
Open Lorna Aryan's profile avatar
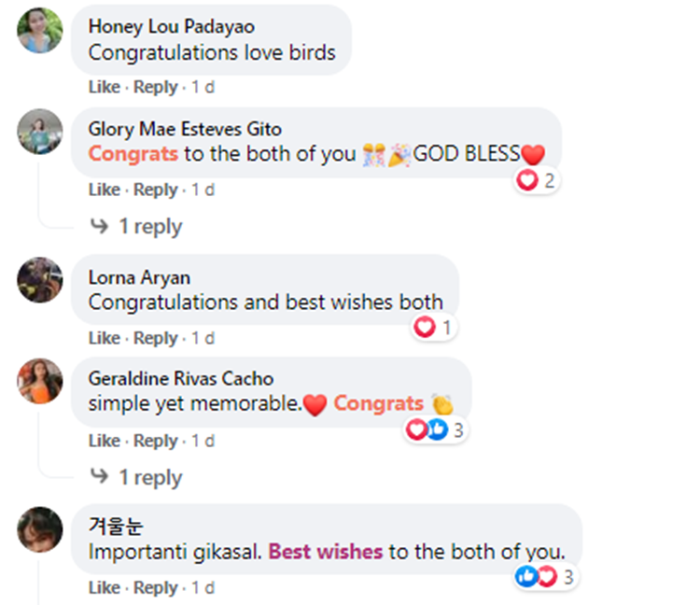(40, 280)
